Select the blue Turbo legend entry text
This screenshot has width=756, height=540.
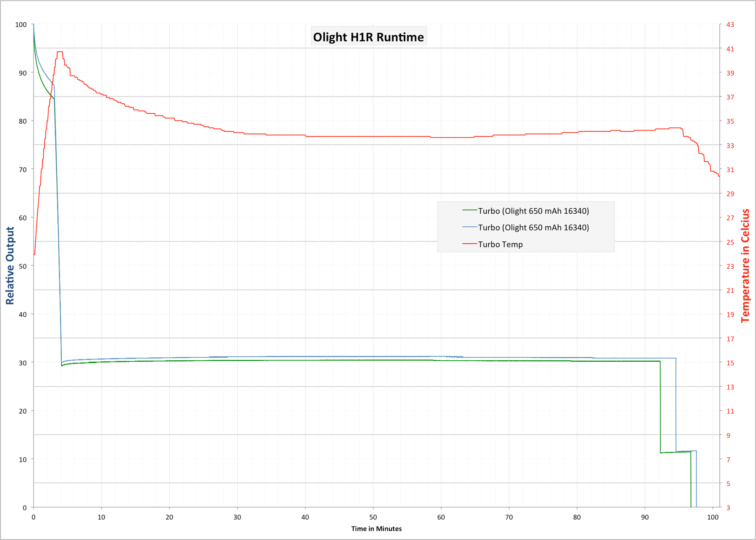tap(533, 228)
